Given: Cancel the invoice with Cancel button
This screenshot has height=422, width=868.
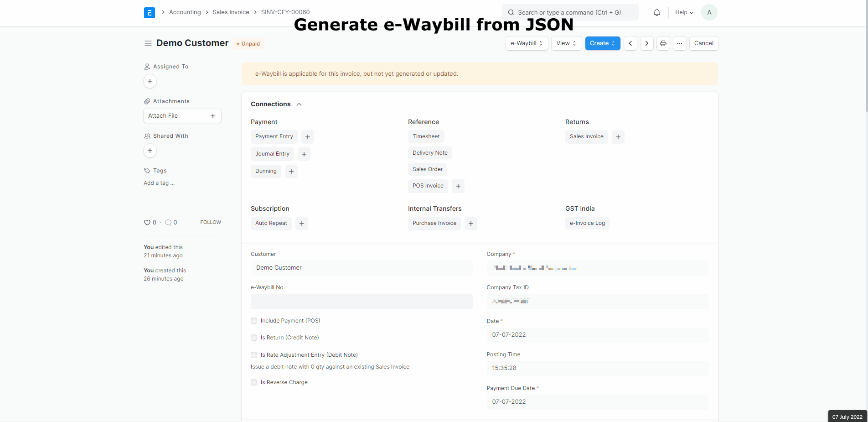Looking at the screenshot, I should (x=703, y=43).
